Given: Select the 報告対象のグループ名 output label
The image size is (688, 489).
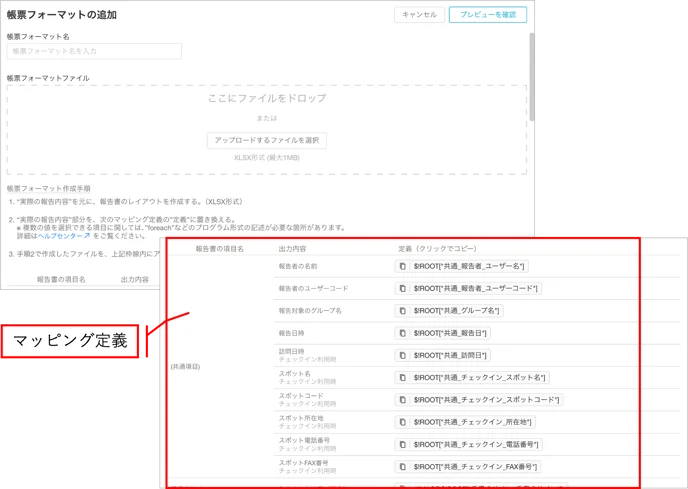Looking at the screenshot, I should pos(310,311).
